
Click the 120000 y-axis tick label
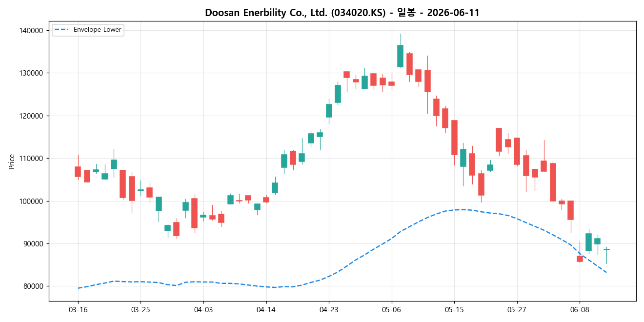tap(31, 116)
